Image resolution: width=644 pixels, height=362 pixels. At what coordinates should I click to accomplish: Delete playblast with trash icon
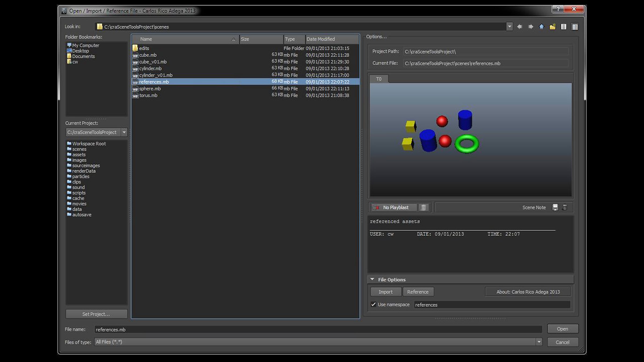pyautogui.click(x=423, y=207)
